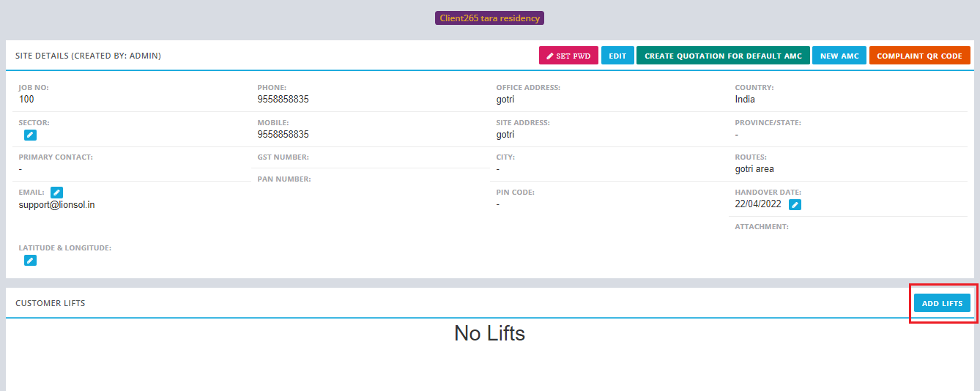Select the mobile number value under MOBILE

click(283, 135)
